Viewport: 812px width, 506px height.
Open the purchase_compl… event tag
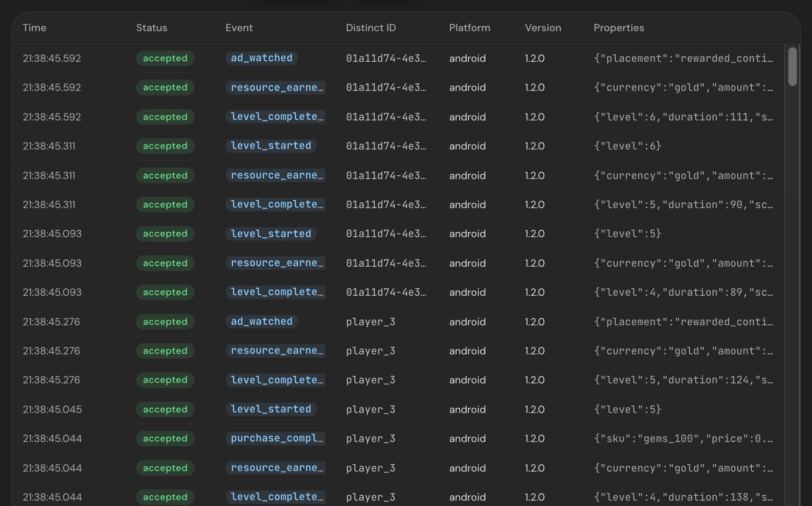tap(275, 438)
